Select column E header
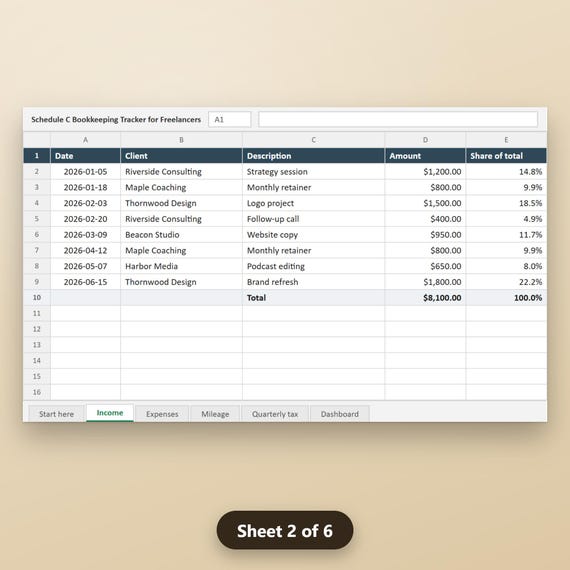This screenshot has width=570, height=570. click(x=506, y=140)
